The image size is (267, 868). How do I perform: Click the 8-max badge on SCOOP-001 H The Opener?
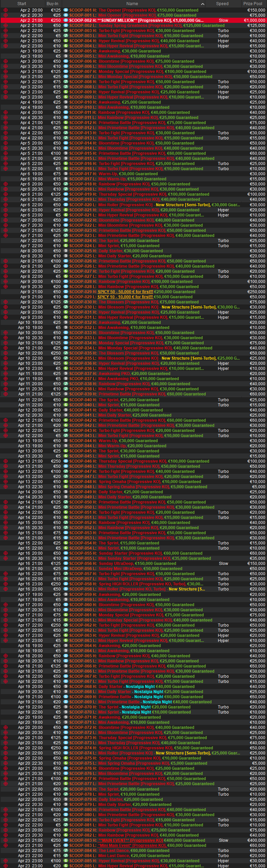(x=66, y=10)
